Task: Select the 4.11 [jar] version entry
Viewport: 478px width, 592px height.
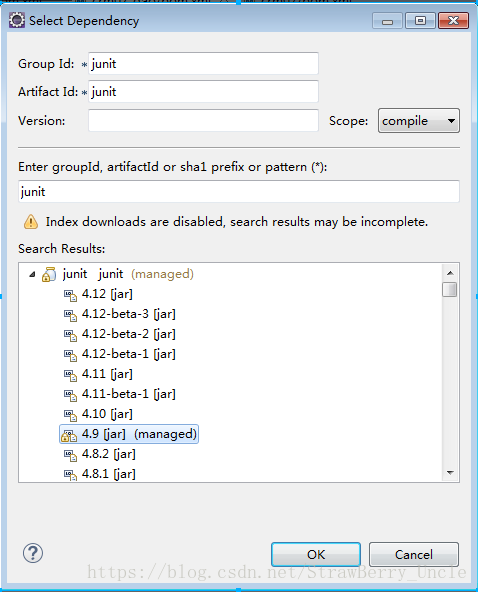Action: point(107,374)
